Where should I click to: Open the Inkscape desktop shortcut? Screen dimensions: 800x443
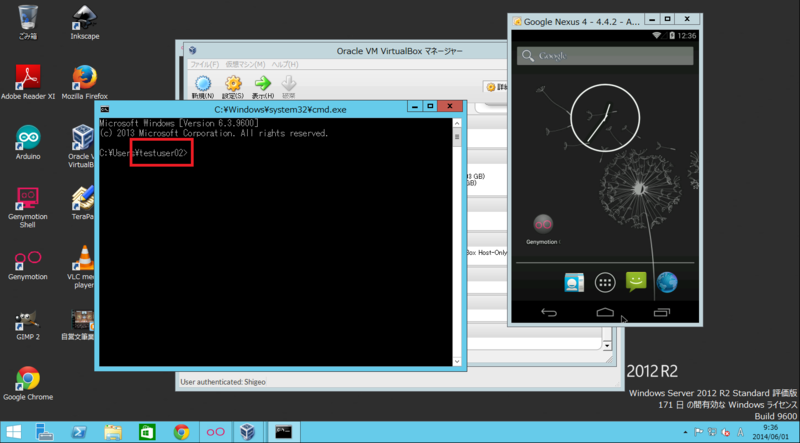(85, 22)
